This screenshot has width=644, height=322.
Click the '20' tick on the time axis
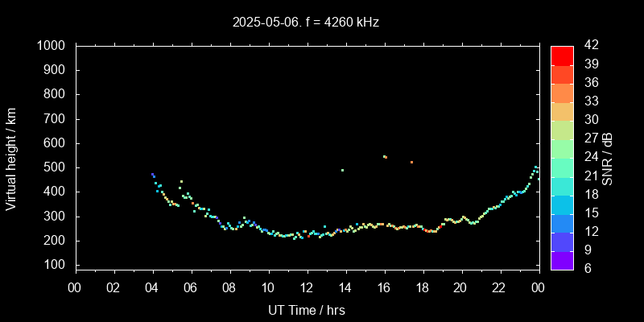(460, 287)
